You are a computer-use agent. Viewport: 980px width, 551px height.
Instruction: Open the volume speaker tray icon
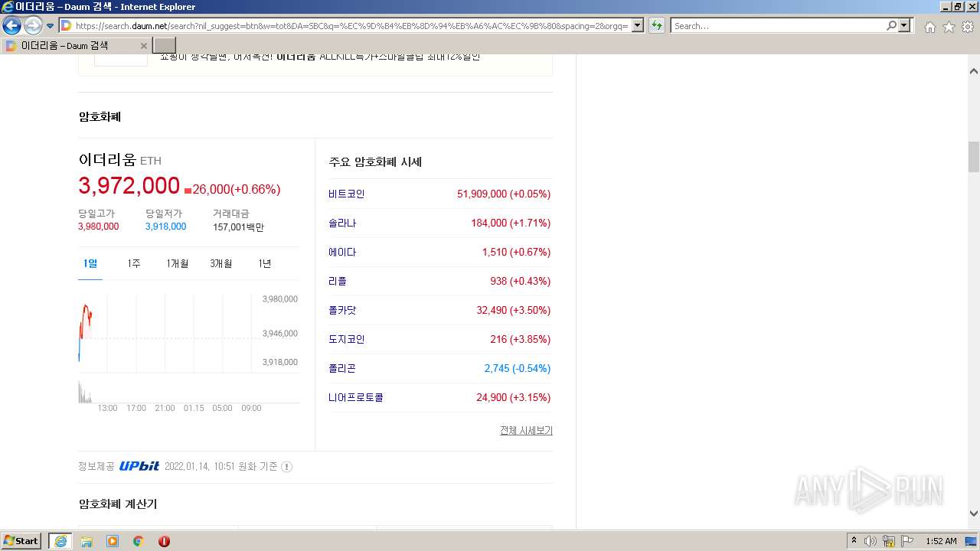click(871, 541)
